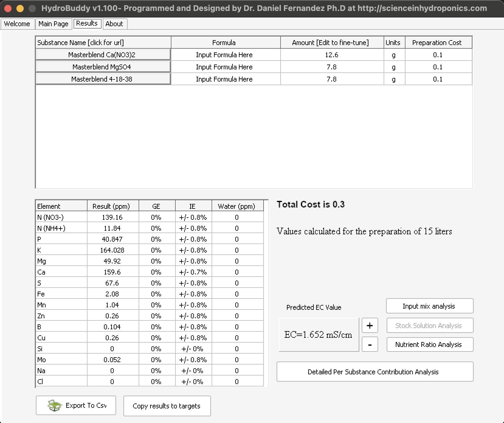Edit the MgSO4 amount 7.8 cell
This screenshot has height=423, width=504.
pos(332,67)
